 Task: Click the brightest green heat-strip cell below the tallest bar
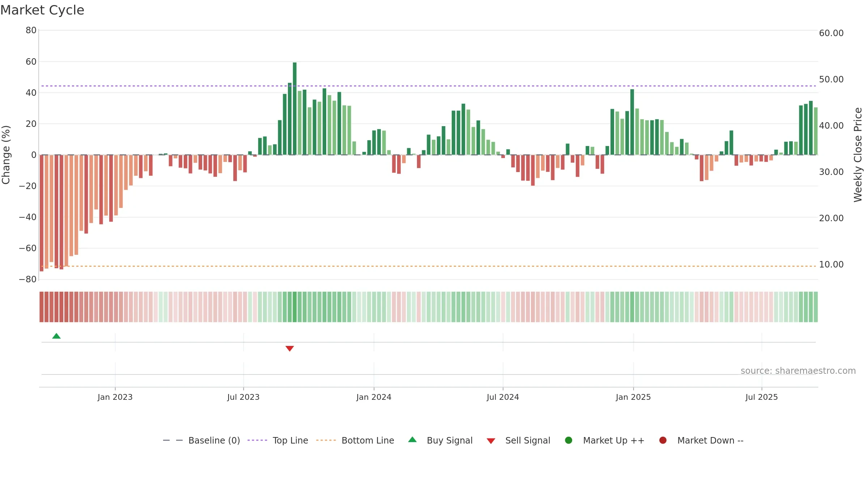point(295,307)
